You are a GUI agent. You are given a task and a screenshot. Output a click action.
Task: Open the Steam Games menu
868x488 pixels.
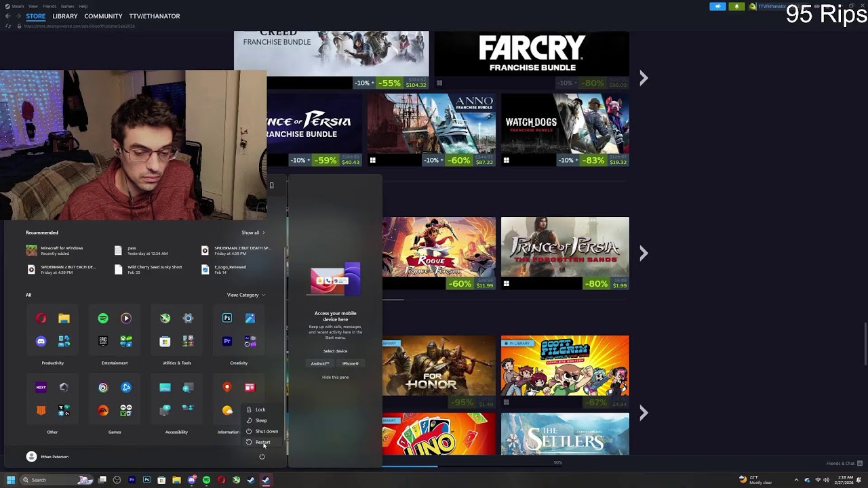[x=67, y=6]
